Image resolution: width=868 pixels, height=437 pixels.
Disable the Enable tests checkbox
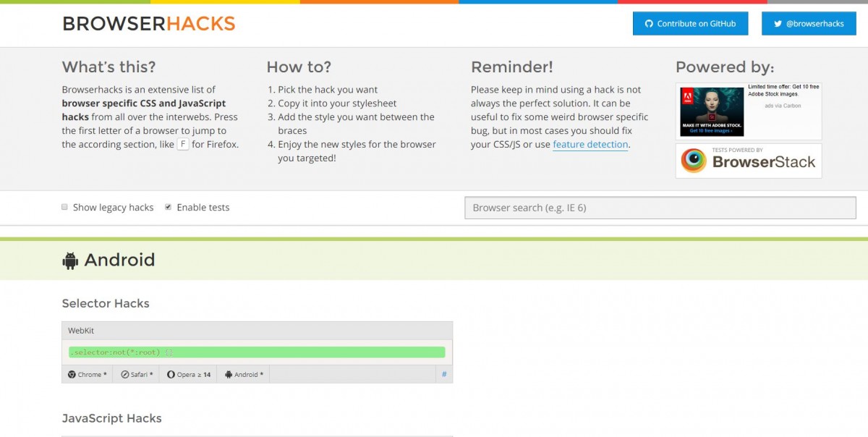click(x=168, y=207)
